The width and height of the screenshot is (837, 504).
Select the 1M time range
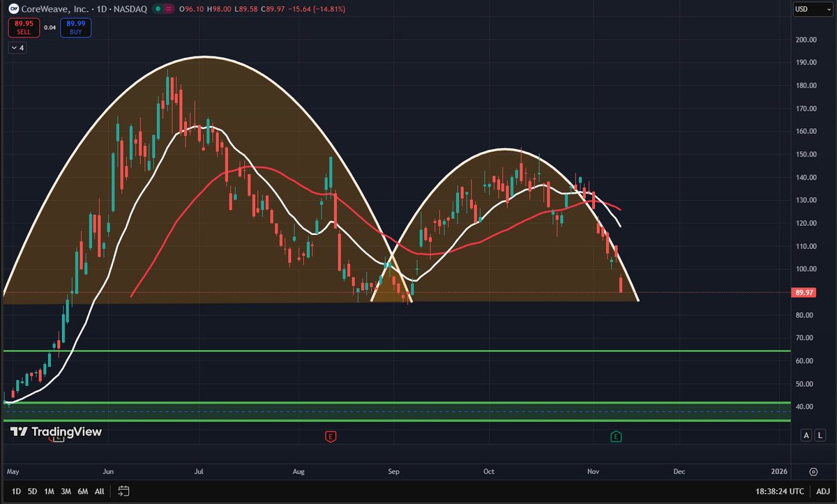(49, 491)
